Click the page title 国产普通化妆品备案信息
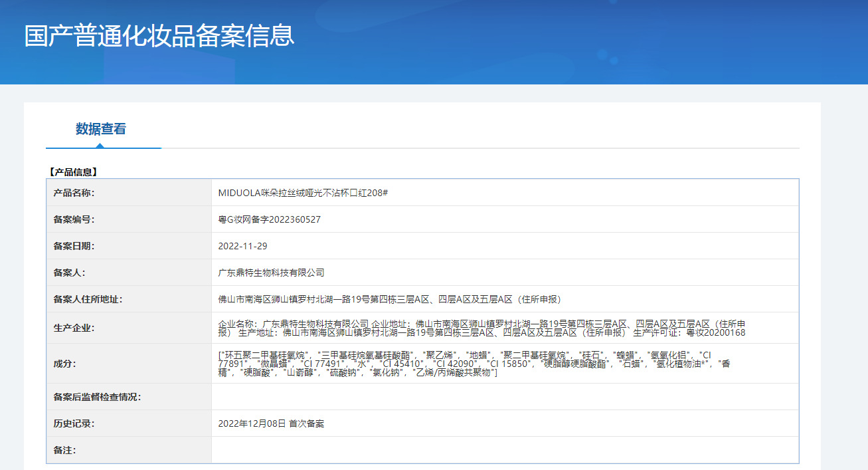 (159, 35)
